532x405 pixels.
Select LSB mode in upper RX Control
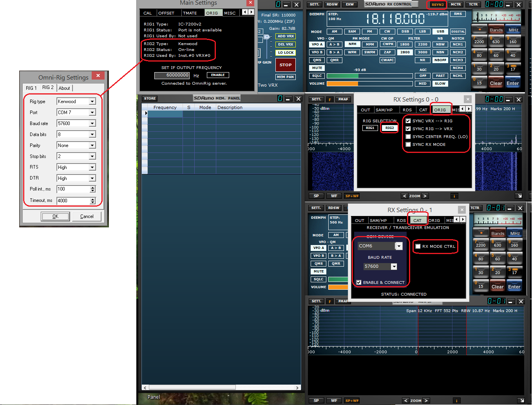tap(422, 31)
